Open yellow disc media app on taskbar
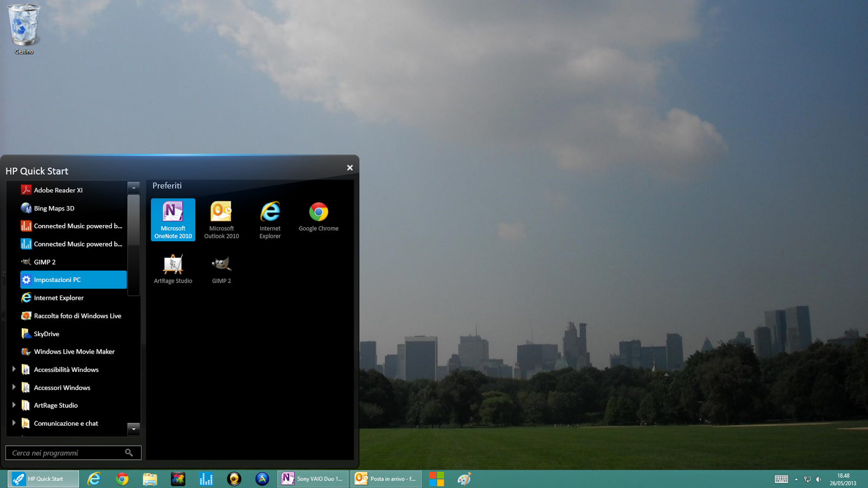The width and height of the screenshot is (868, 488). tap(234, 479)
